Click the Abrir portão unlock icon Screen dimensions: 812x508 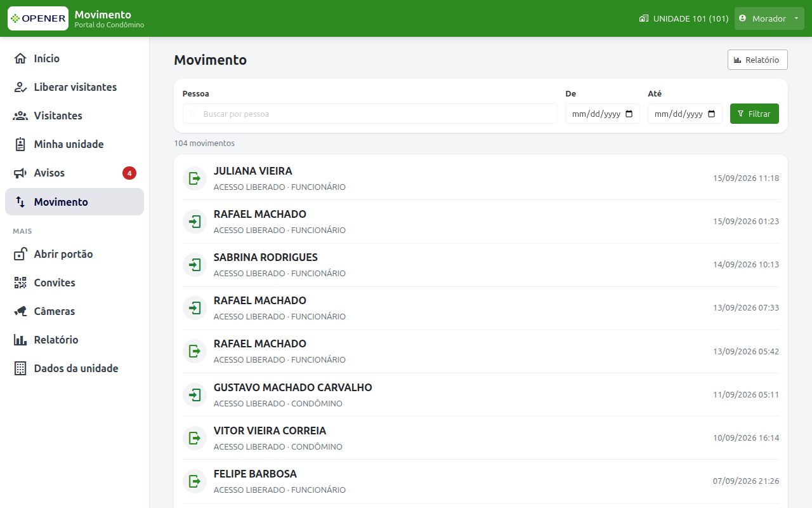point(20,254)
